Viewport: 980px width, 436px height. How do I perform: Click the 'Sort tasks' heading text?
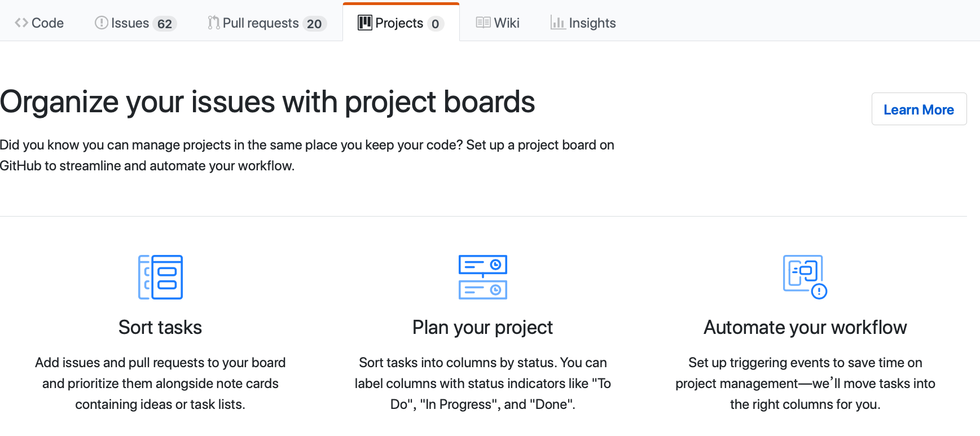[160, 328]
